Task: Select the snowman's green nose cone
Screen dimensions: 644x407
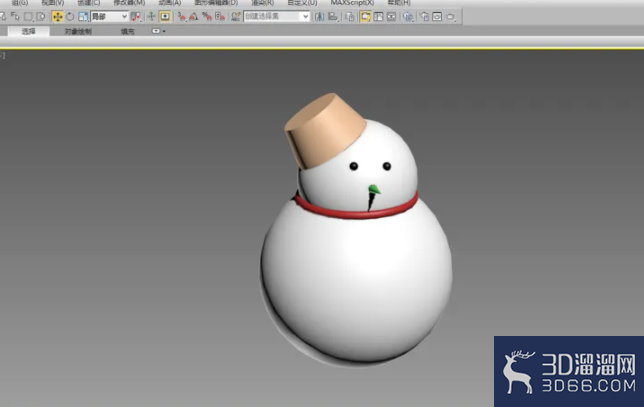Action: [x=374, y=189]
